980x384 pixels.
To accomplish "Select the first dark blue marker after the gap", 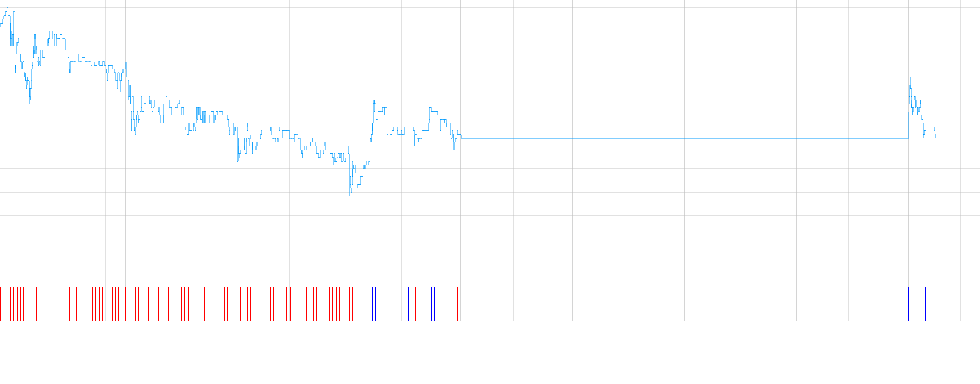I will (909, 304).
